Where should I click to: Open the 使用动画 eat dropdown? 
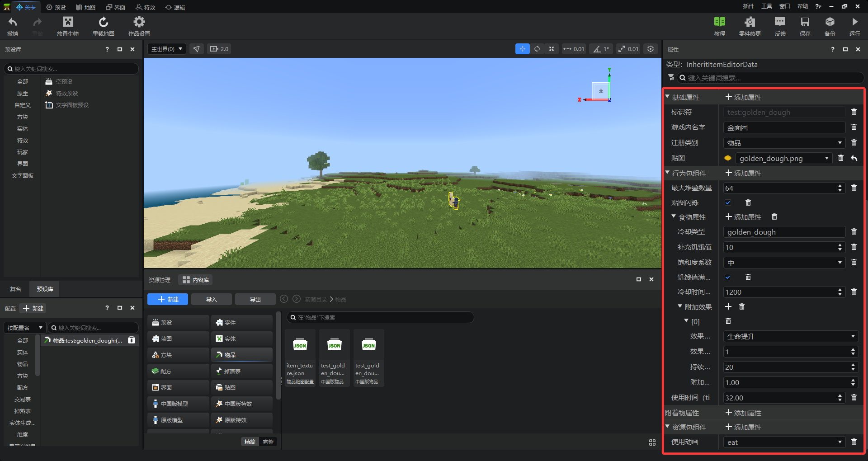point(784,442)
